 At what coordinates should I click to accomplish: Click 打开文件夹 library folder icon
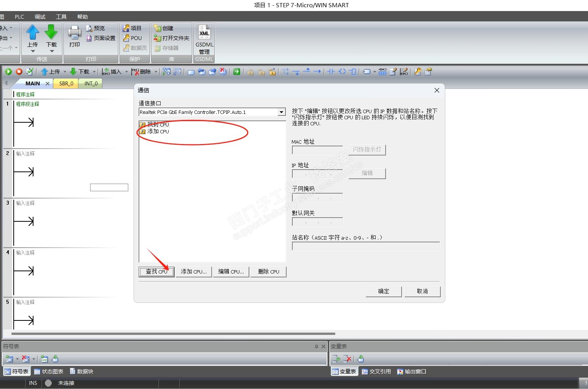(x=158, y=38)
